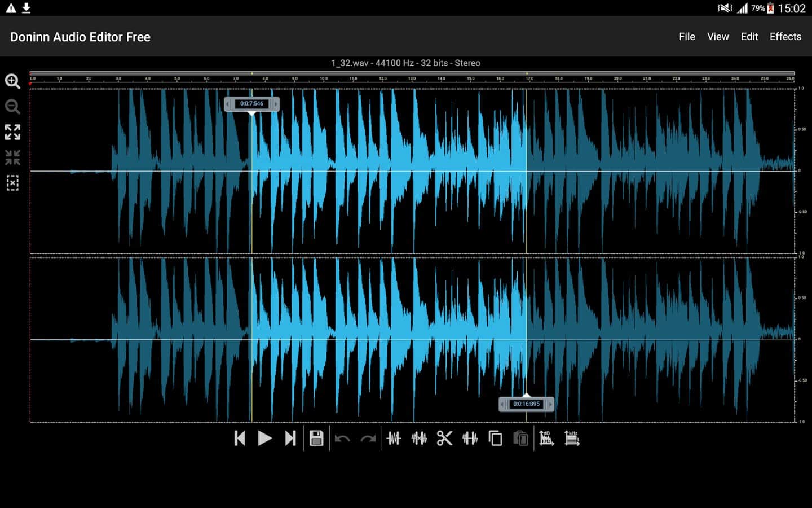Click the 0:0:16:895 selection end marker
Viewport: 812px width, 508px height.
click(x=526, y=404)
